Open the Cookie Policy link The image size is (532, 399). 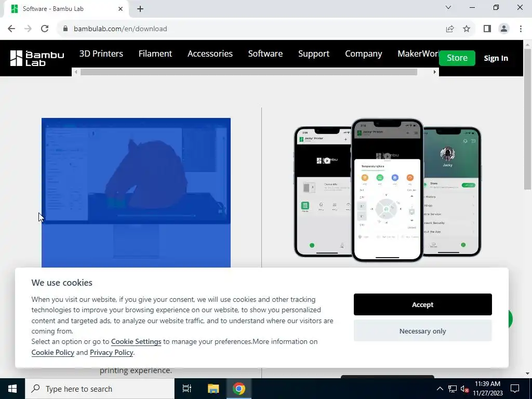pyautogui.click(x=52, y=353)
